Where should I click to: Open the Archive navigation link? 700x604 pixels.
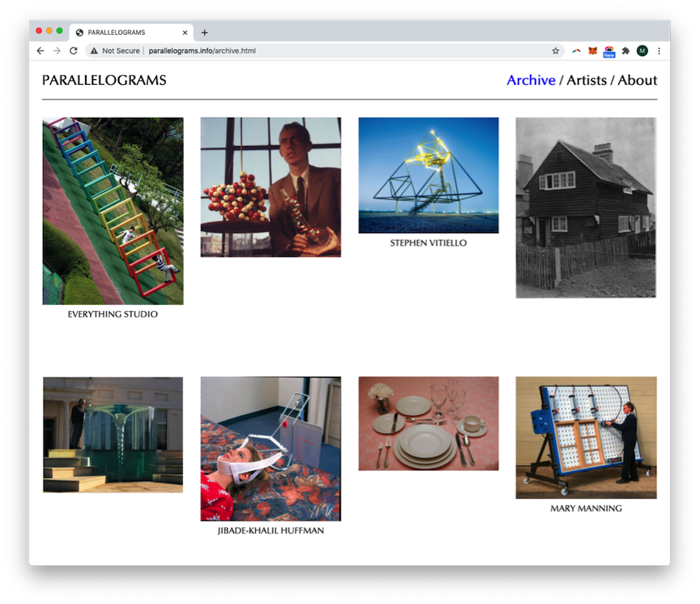tap(530, 80)
